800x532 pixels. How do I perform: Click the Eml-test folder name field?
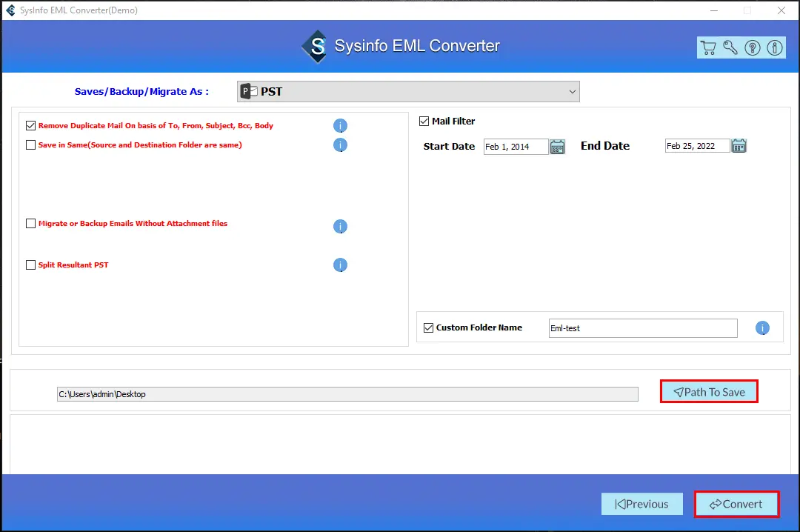click(643, 328)
